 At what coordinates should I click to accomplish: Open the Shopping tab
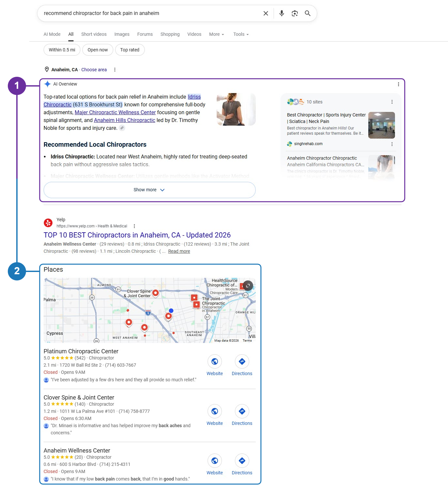point(170,34)
